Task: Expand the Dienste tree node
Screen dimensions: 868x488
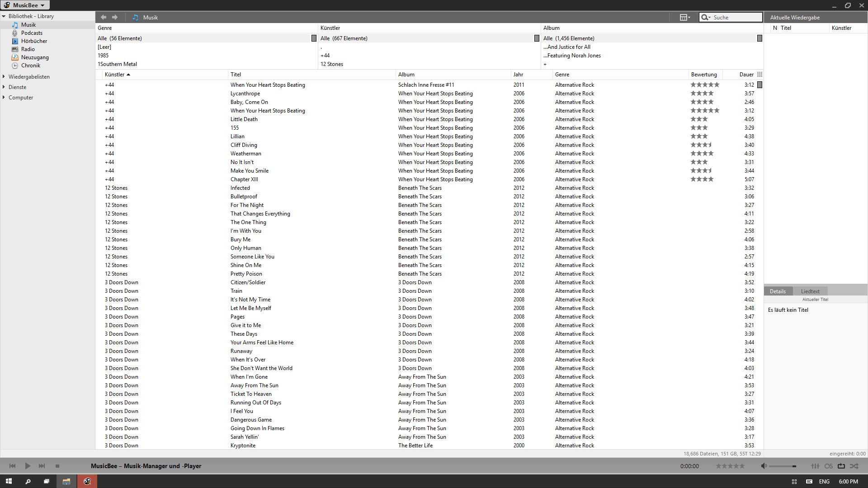Action: 4,87
